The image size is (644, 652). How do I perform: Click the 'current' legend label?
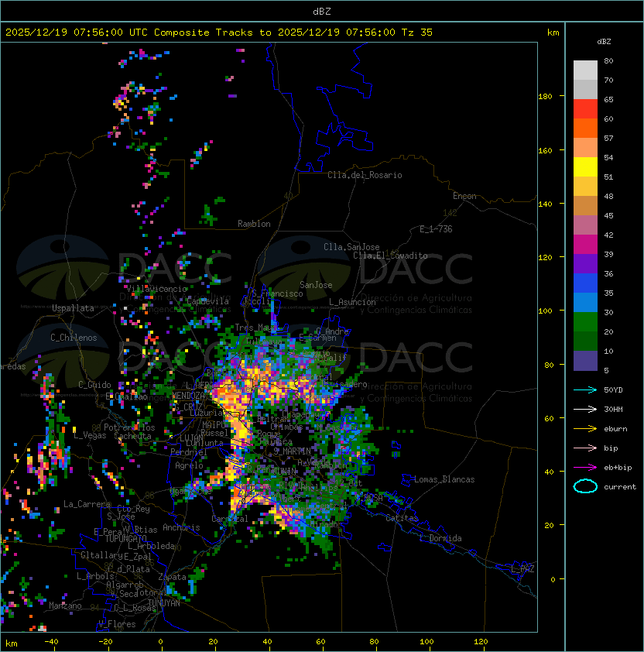coord(620,487)
